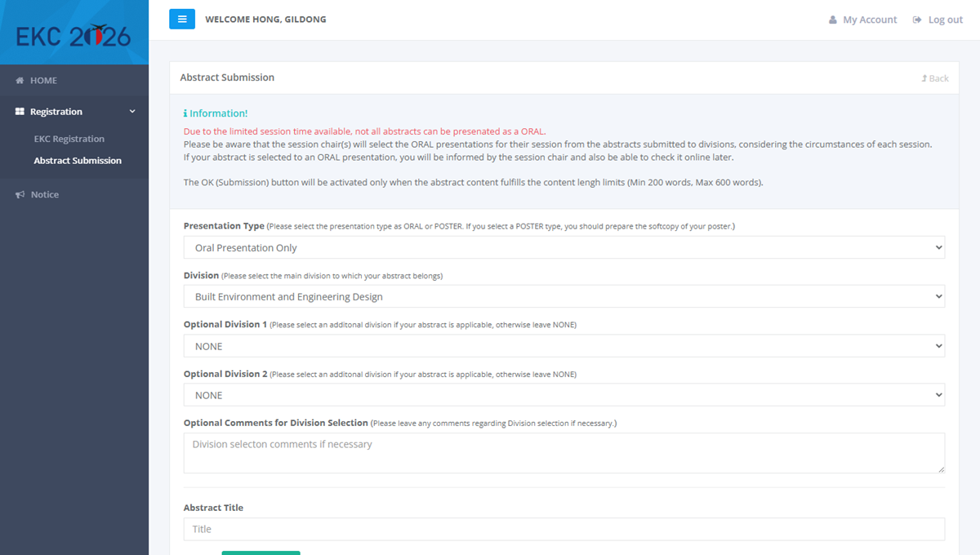The image size is (980, 555).
Task: Focus the Abstract Title input field
Action: 563,529
